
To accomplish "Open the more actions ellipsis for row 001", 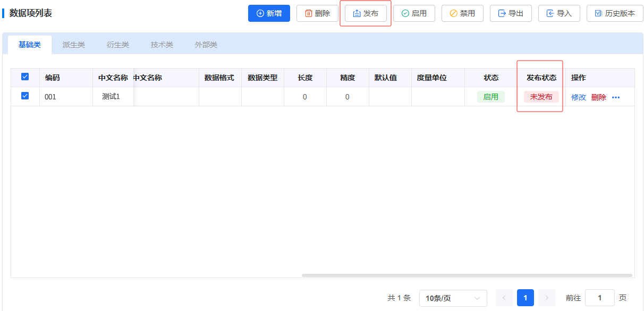I will pos(616,97).
